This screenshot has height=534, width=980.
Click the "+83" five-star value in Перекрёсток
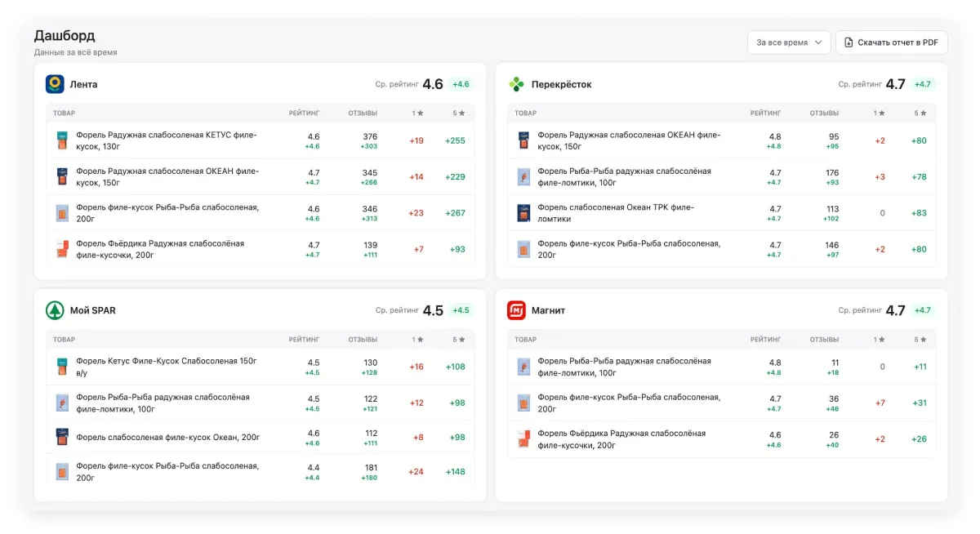pyautogui.click(x=919, y=213)
